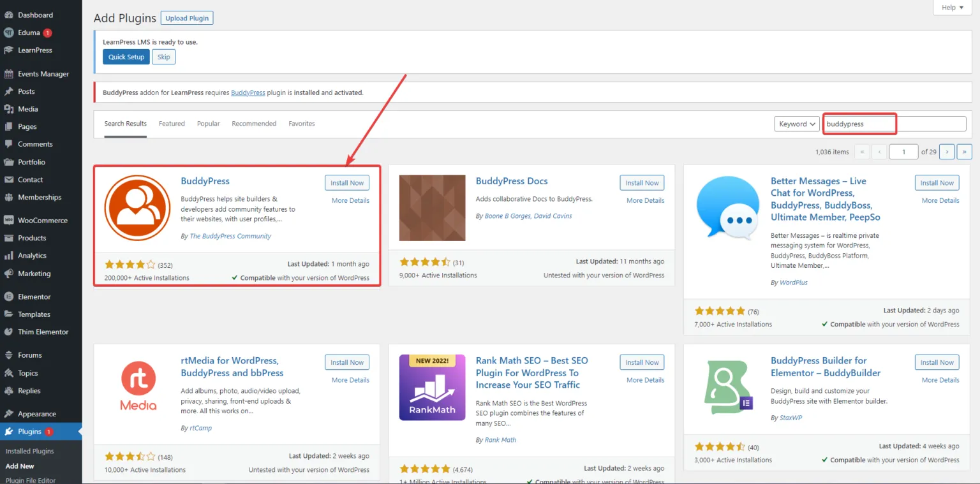Click the Eduma sidebar icon
Viewport: 980px width, 484px height.
[x=9, y=33]
